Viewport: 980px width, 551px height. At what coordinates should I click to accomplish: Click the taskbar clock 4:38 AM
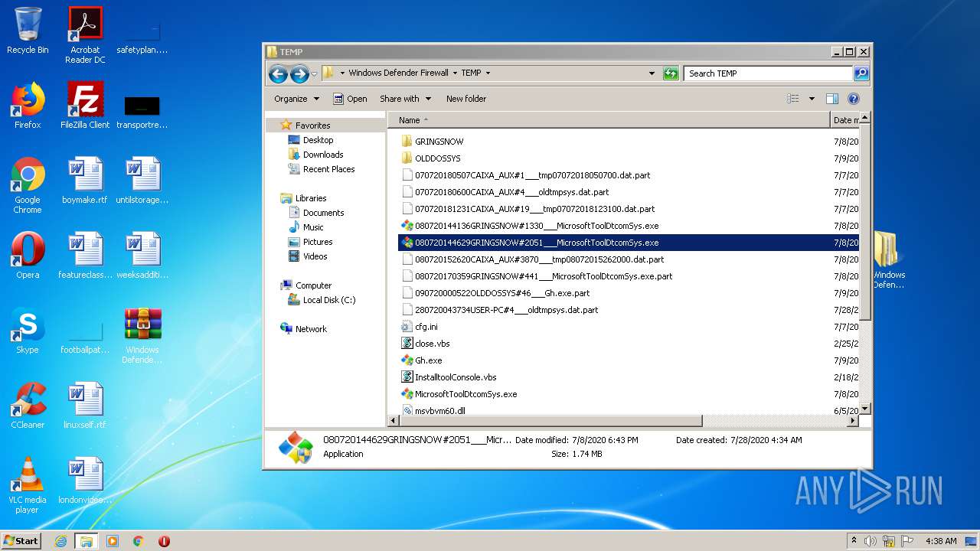[941, 541]
